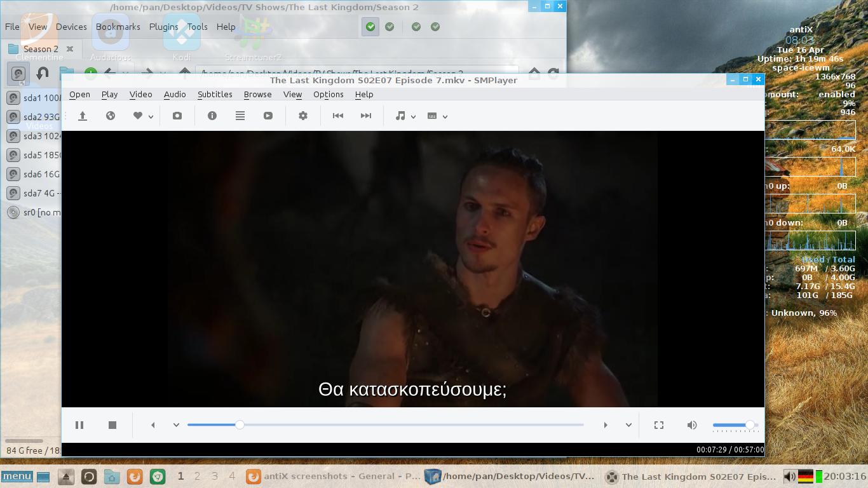Open the YouTube browser icon in SMPlayer toolbar
Image resolution: width=868 pixels, height=488 pixels.
(x=268, y=116)
